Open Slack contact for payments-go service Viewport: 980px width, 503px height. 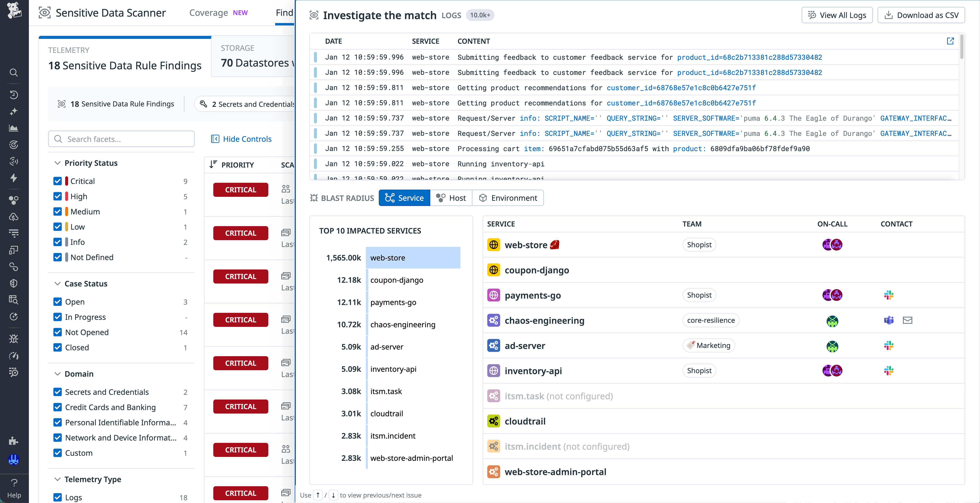tap(889, 295)
